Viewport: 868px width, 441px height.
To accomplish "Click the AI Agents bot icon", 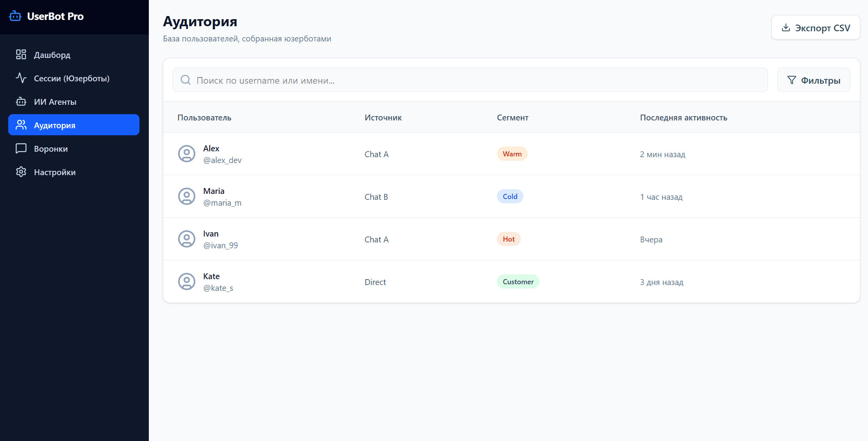I will click(x=21, y=101).
